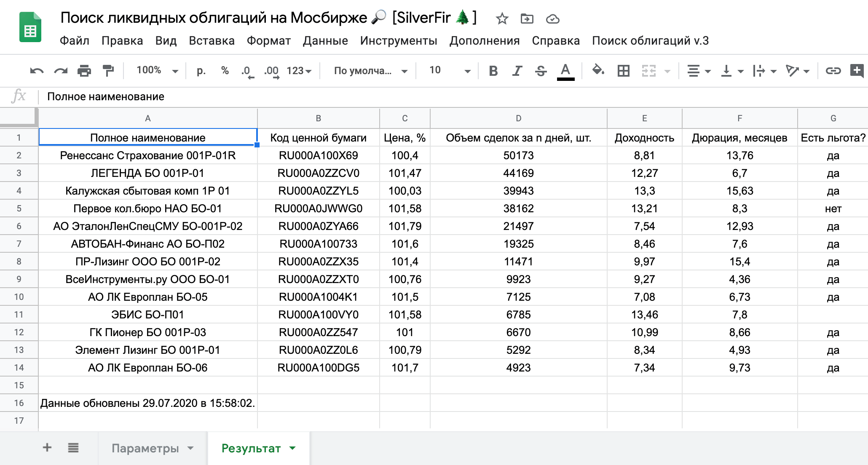
Task: Open text rotation dropdown
Action: (797, 71)
